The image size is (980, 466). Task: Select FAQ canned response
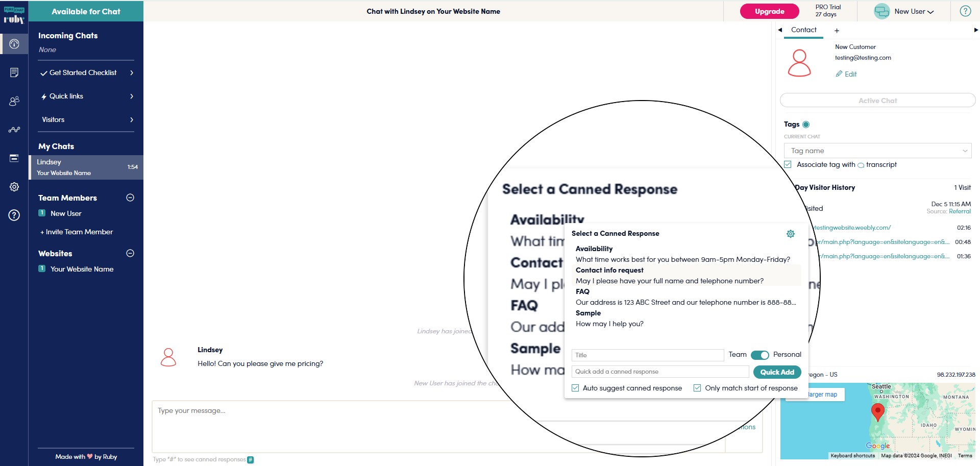coord(686,297)
